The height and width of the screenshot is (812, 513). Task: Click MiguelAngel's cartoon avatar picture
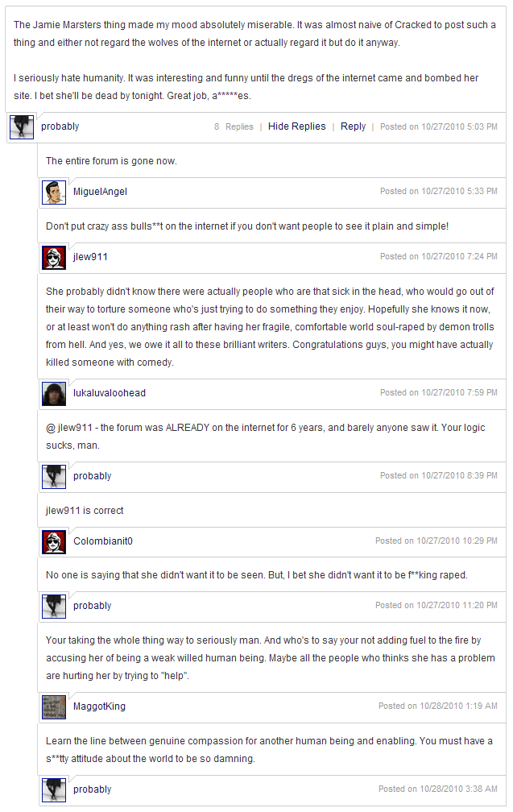pyautogui.click(x=54, y=192)
